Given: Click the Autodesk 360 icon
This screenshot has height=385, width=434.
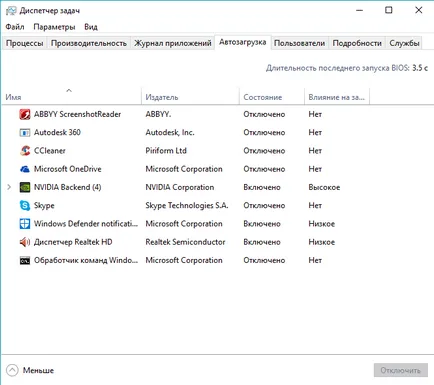Looking at the screenshot, I should [x=25, y=133].
